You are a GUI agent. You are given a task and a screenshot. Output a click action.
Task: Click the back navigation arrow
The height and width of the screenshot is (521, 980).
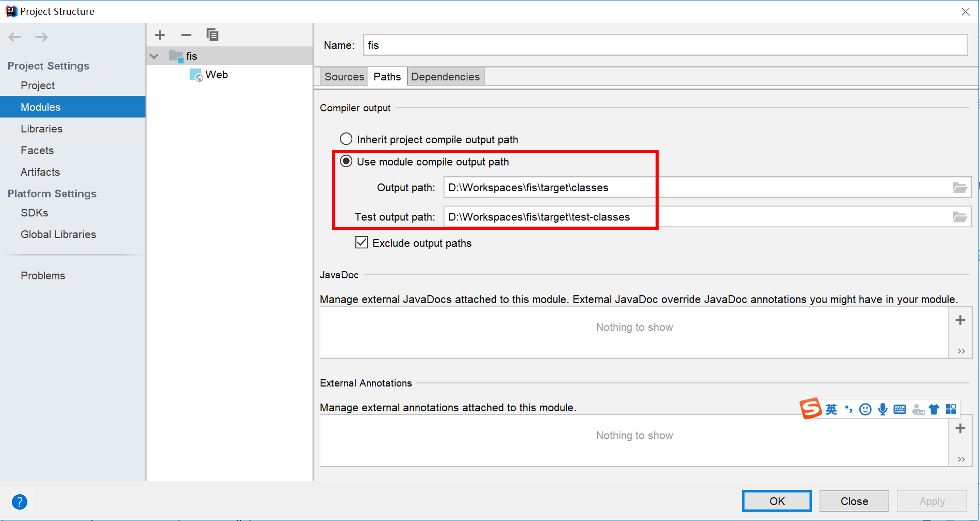click(x=14, y=37)
